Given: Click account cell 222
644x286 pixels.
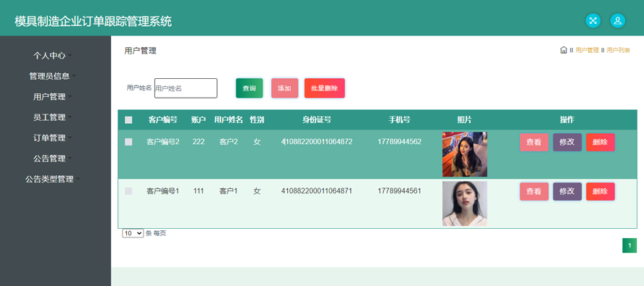Looking at the screenshot, I should [199, 142].
